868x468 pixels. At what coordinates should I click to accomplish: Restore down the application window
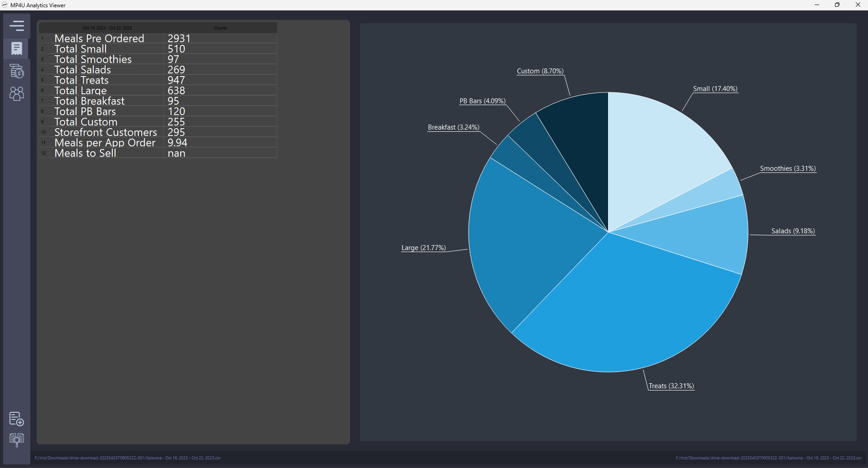tap(837, 5)
